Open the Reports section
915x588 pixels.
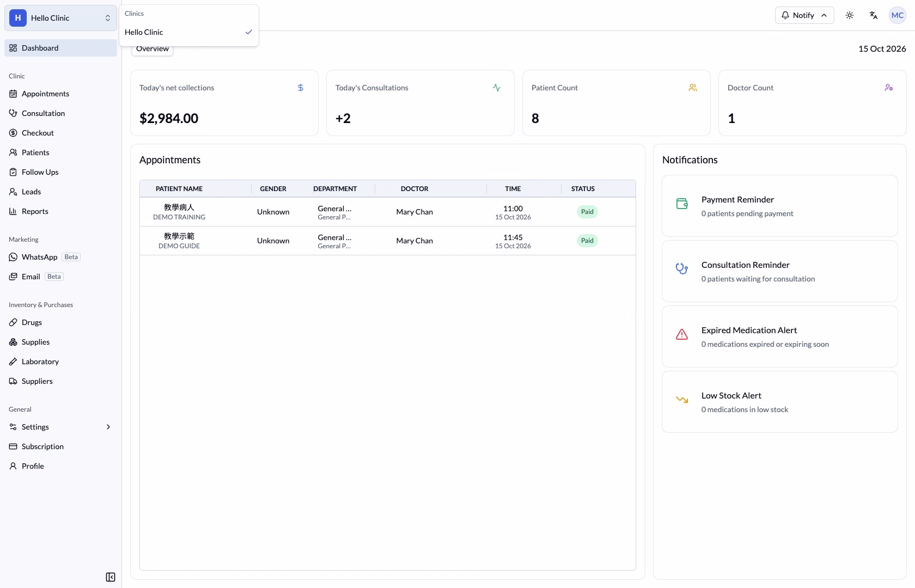60,211
